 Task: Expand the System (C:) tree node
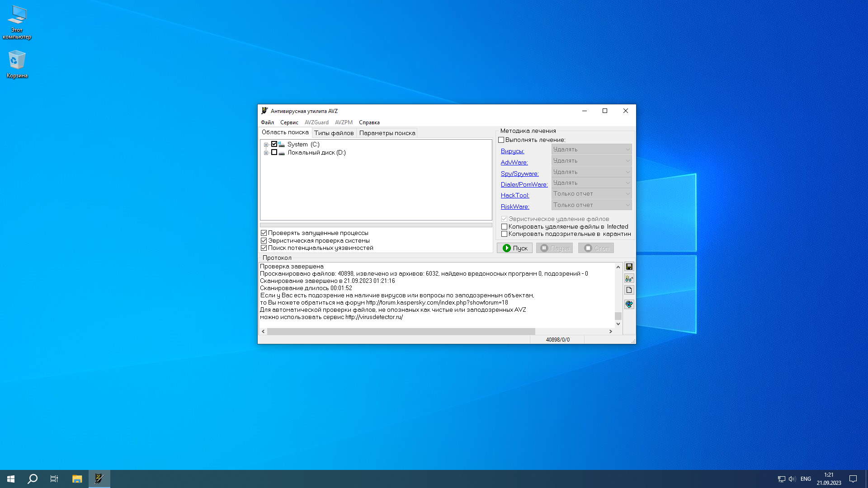click(266, 145)
